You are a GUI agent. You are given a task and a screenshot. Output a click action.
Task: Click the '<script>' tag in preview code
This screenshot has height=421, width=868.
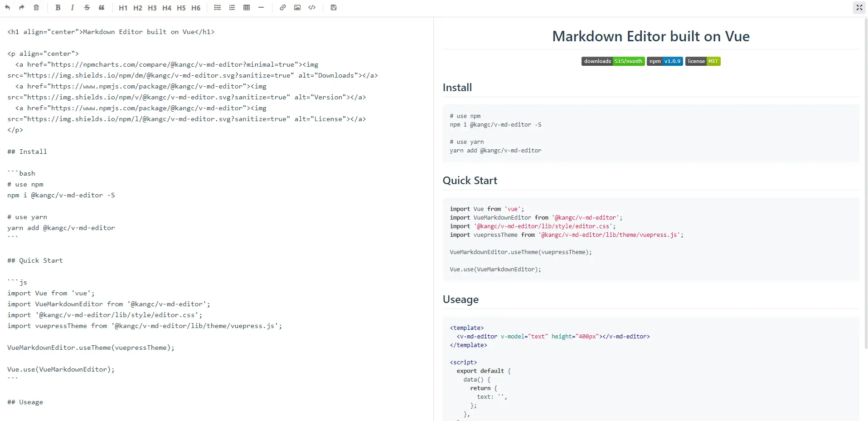pyautogui.click(x=463, y=362)
